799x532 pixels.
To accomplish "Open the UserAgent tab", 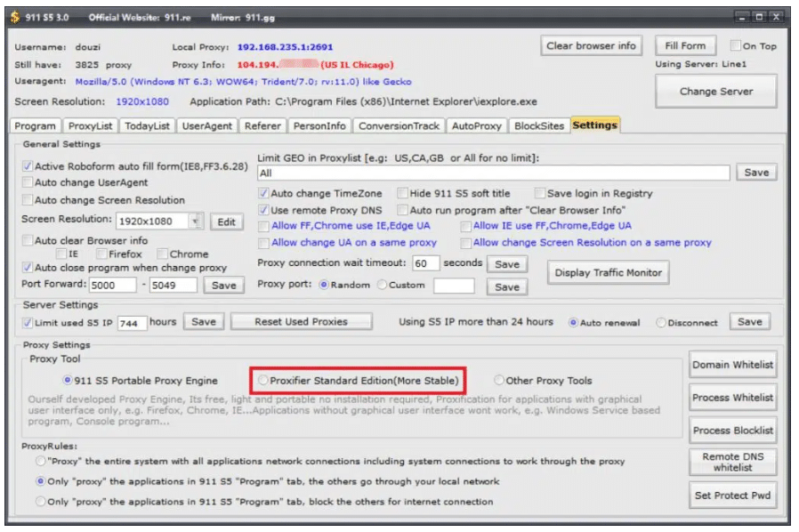I will (207, 125).
